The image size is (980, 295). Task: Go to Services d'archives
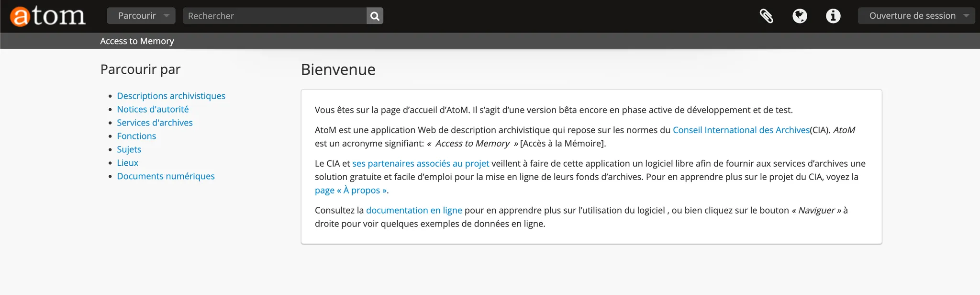tap(155, 123)
